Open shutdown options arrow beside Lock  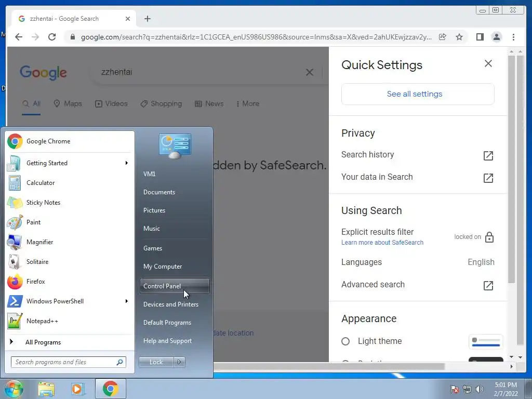click(179, 362)
